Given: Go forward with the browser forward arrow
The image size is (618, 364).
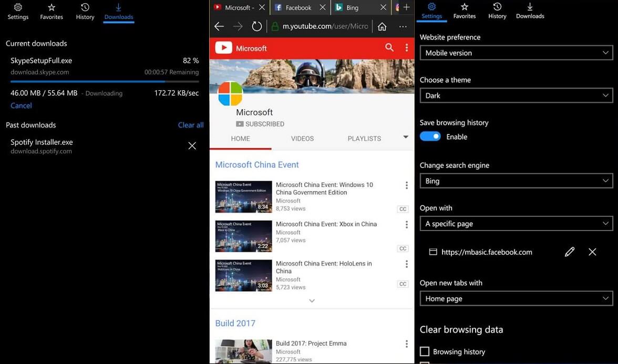Looking at the screenshot, I should (238, 26).
